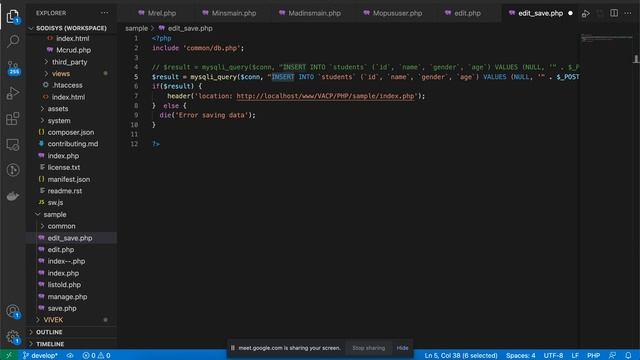Click Explorer more actions ellipsis

(x=104, y=13)
